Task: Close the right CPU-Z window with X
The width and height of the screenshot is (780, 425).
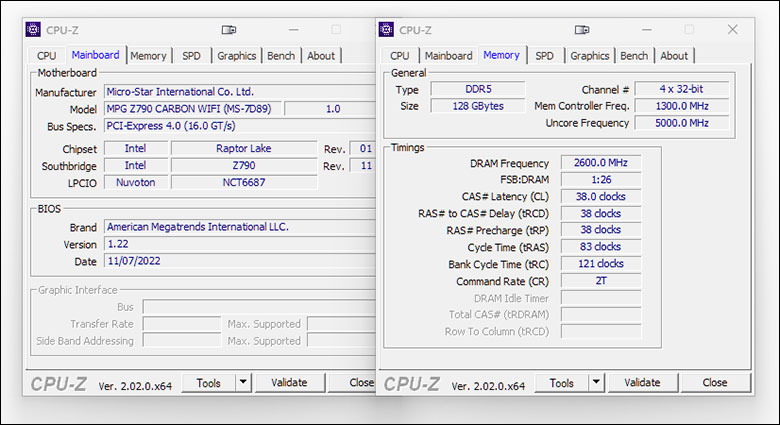Action: [733, 30]
